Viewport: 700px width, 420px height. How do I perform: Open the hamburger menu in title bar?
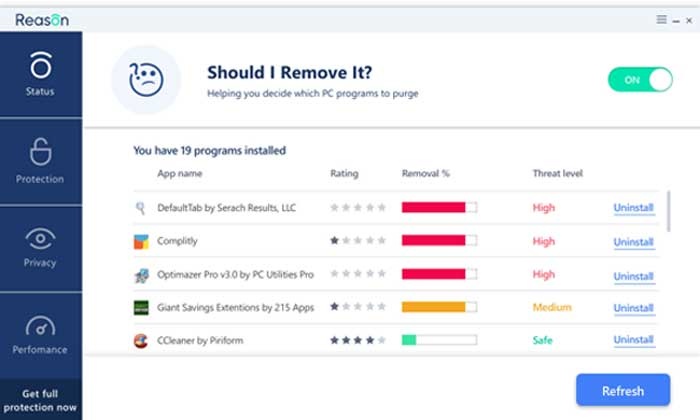662,19
